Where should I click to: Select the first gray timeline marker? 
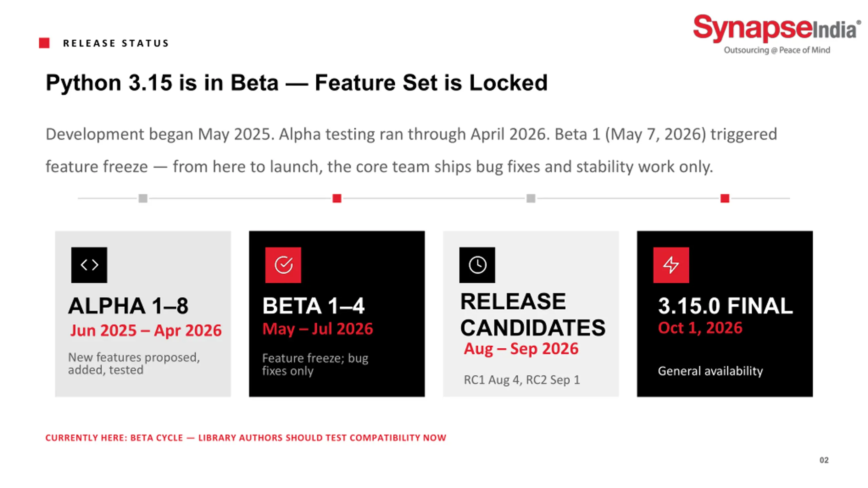143,198
